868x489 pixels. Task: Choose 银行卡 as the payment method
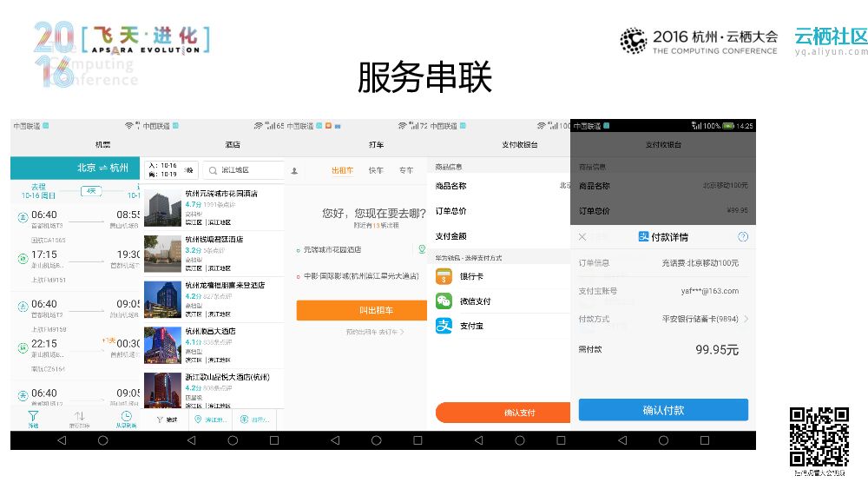(x=498, y=276)
